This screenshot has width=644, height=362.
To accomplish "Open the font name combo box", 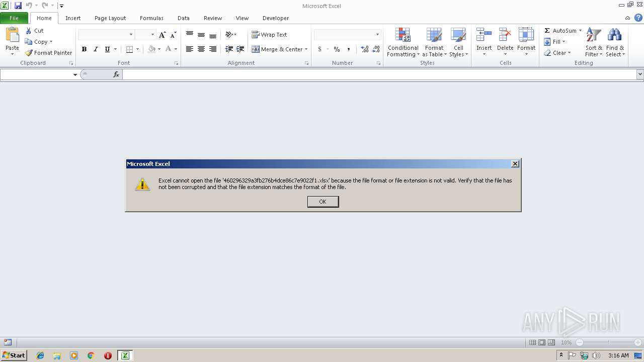I will 106,35.
